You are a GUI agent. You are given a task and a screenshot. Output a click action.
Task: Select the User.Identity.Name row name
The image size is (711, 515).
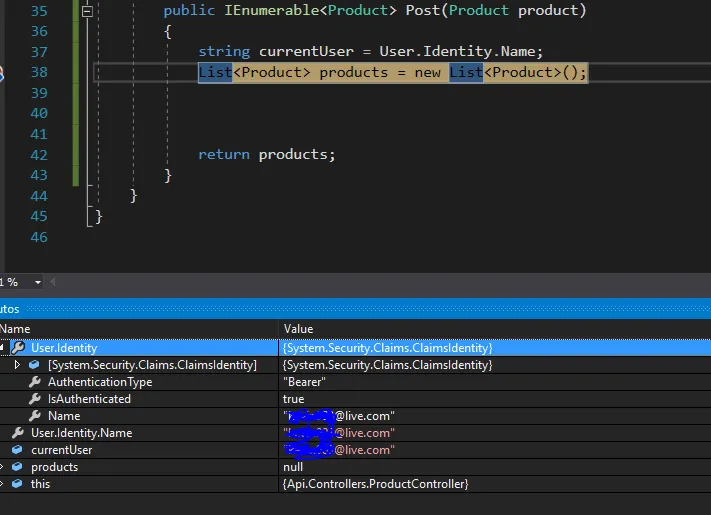(82, 433)
